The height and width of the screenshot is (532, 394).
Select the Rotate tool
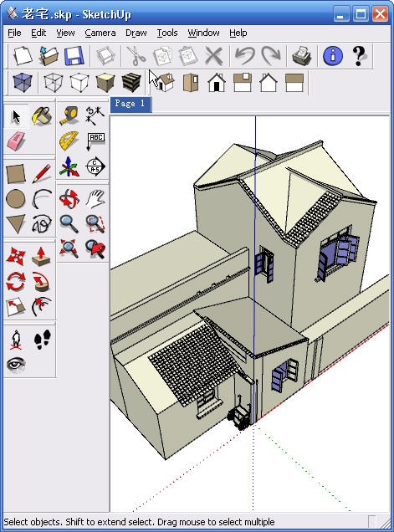(16, 282)
